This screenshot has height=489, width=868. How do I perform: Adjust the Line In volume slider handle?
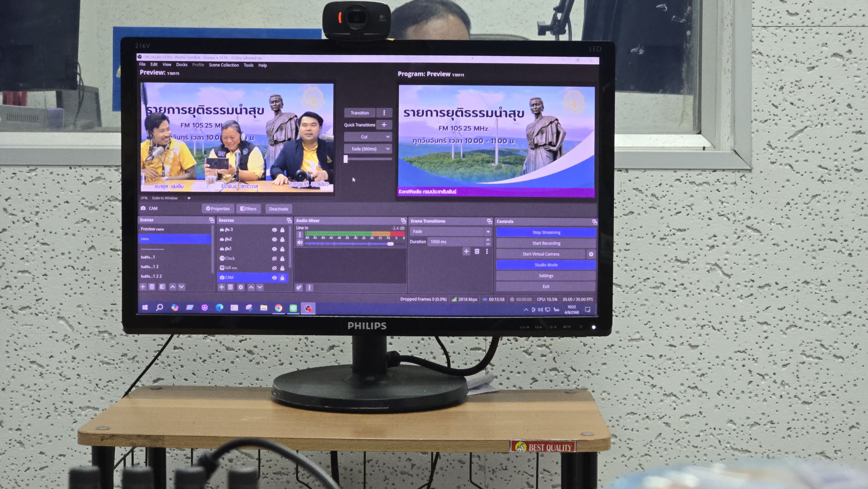tap(390, 244)
